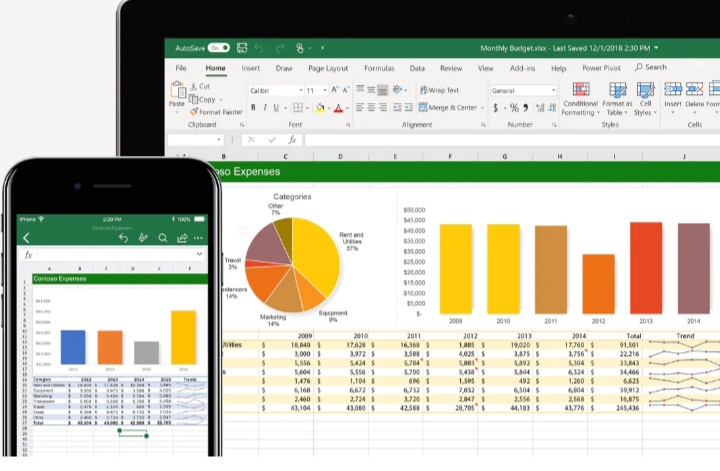Apply Comma Style icon
This screenshot has width=720, height=471.
coord(526,108)
